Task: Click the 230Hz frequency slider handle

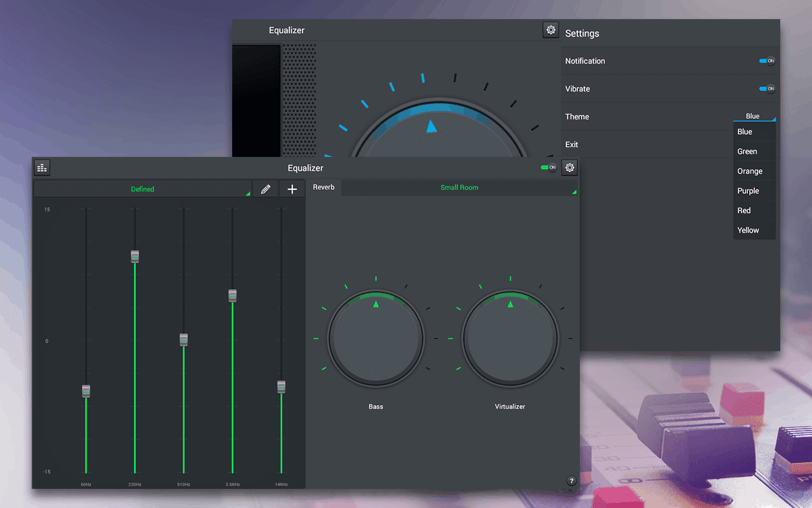Action: pyautogui.click(x=134, y=256)
